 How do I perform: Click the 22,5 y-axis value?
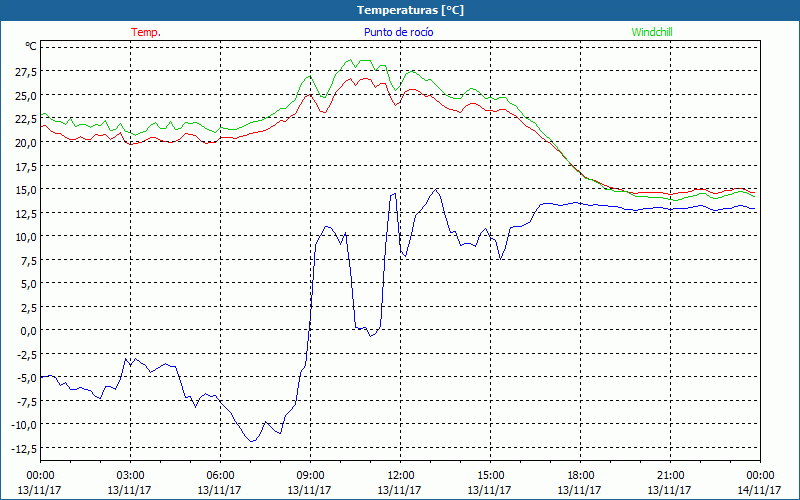pos(25,119)
